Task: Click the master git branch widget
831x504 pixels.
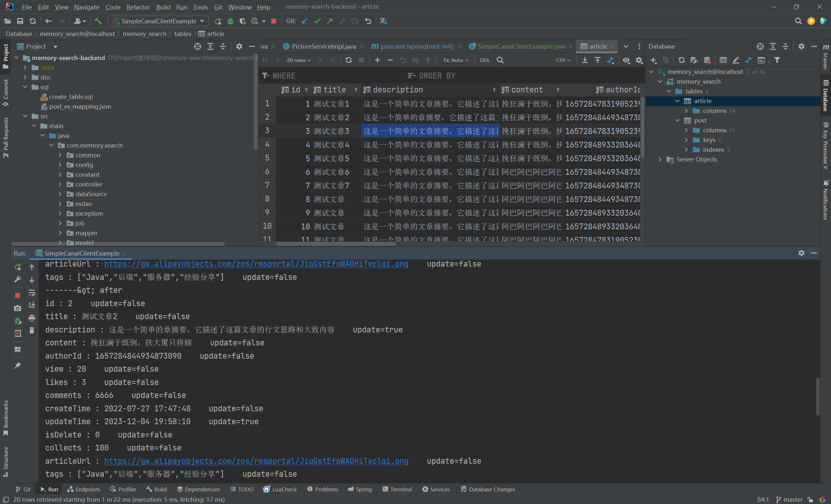Action: [x=789, y=499]
